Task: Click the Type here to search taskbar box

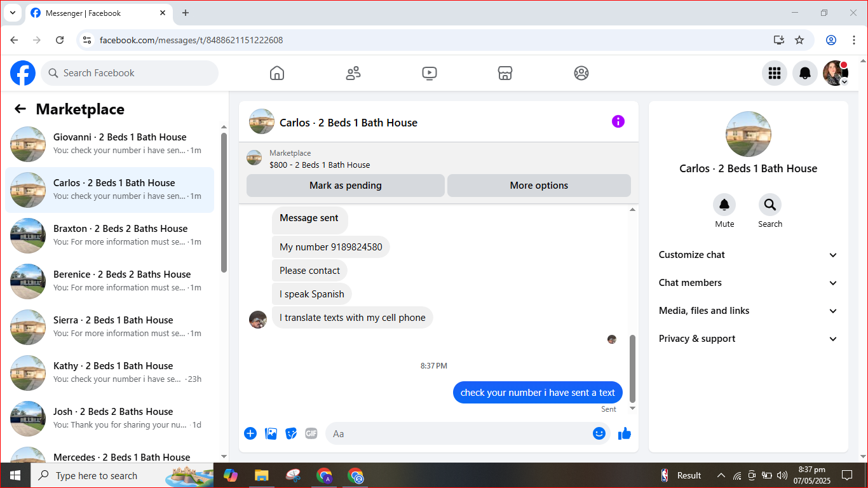Action: (x=123, y=475)
